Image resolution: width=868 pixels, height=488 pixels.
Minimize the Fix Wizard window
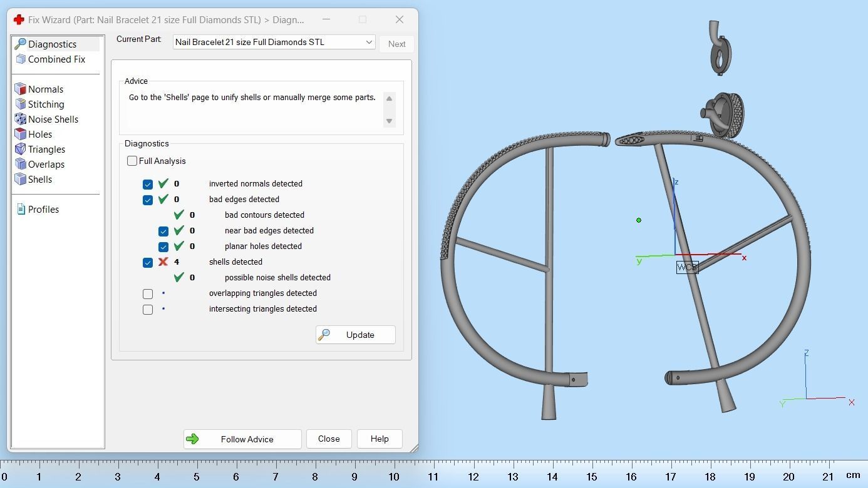click(x=327, y=20)
